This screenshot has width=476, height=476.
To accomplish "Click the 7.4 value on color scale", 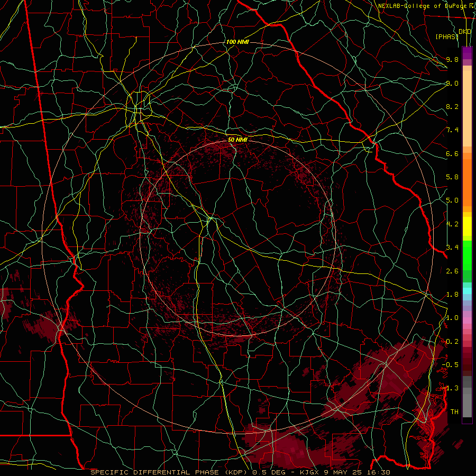I will pyautogui.click(x=452, y=130).
